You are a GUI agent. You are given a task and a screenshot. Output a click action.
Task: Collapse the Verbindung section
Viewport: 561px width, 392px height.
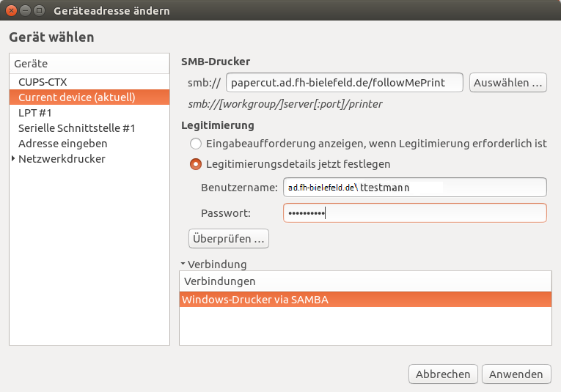183,265
